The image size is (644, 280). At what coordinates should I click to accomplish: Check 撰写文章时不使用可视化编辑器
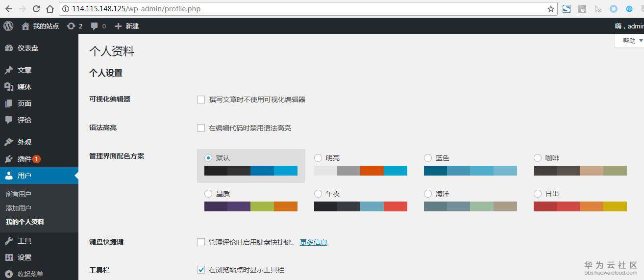(201, 100)
